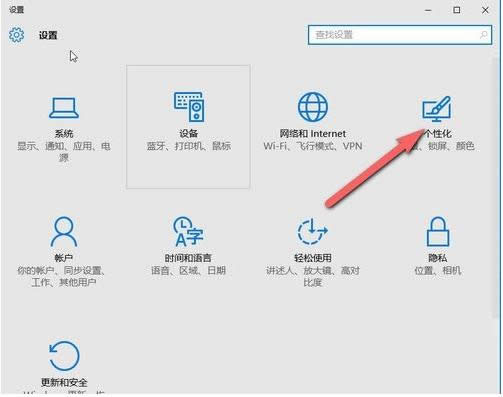
Task: Click the 位置、相机 description
Action: [x=438, y=270]
